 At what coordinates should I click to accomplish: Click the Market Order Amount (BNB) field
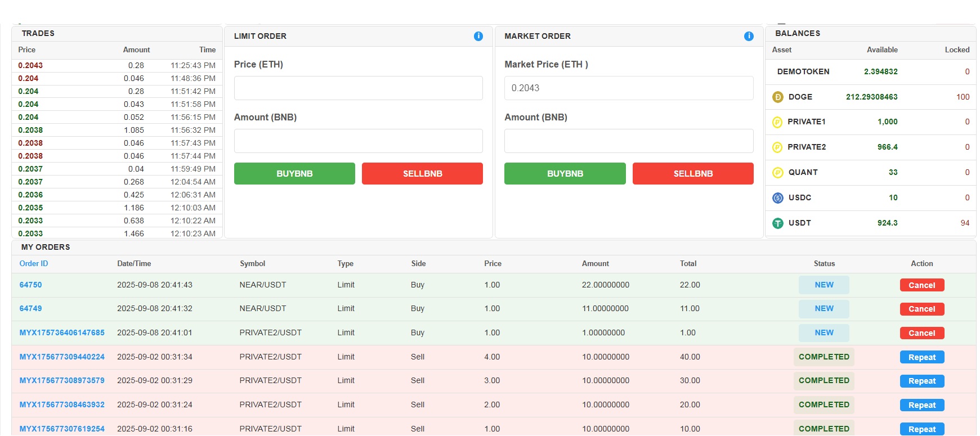[x=628, y=141]
